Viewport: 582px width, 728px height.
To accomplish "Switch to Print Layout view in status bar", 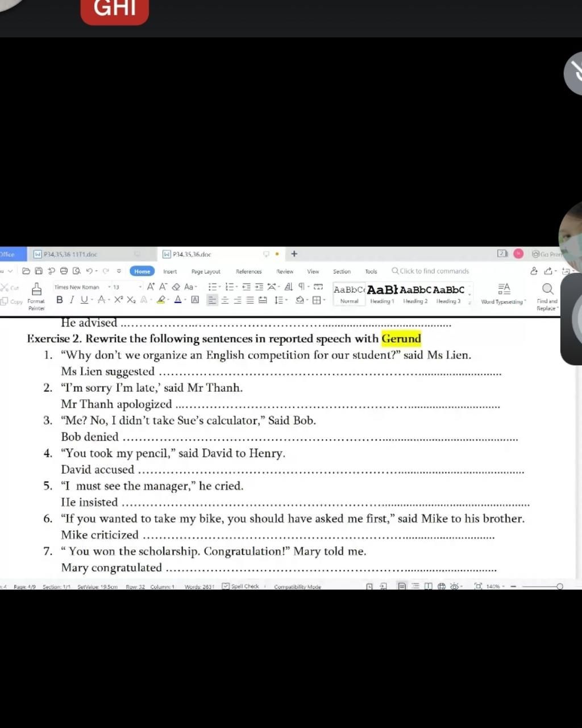I will tap(402, 586).
